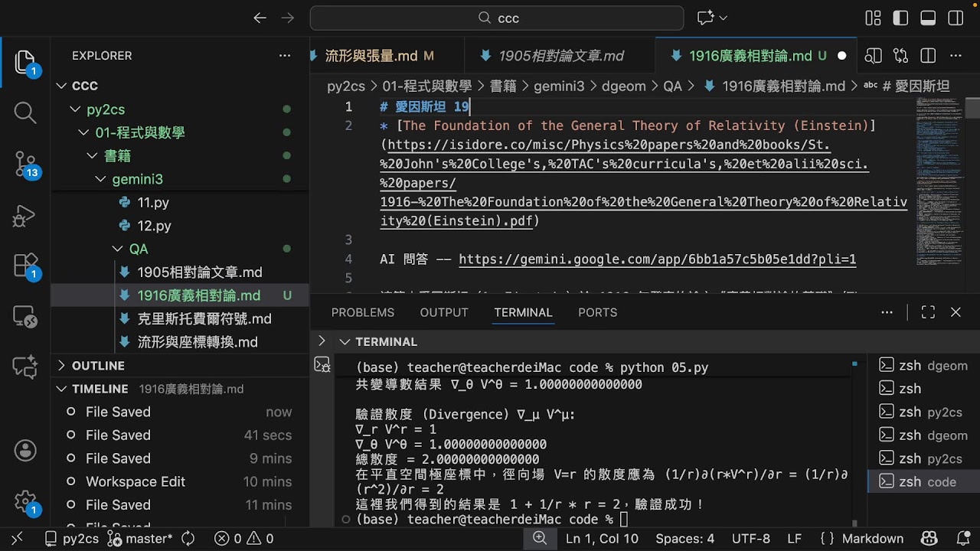Collapse the py2cs folder
This screenshot has height=551, width=980.
(75, 109)
